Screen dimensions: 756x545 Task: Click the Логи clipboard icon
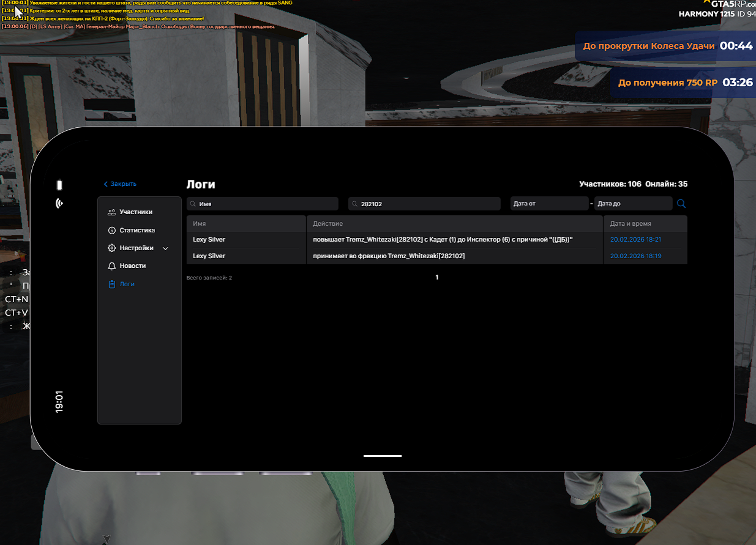click(x=111, y=284)
